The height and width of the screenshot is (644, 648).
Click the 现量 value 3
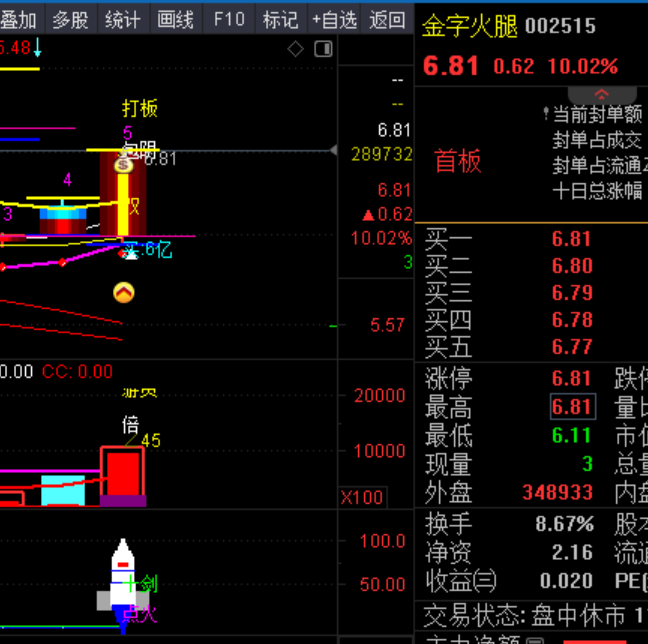[x=587, y=464]
